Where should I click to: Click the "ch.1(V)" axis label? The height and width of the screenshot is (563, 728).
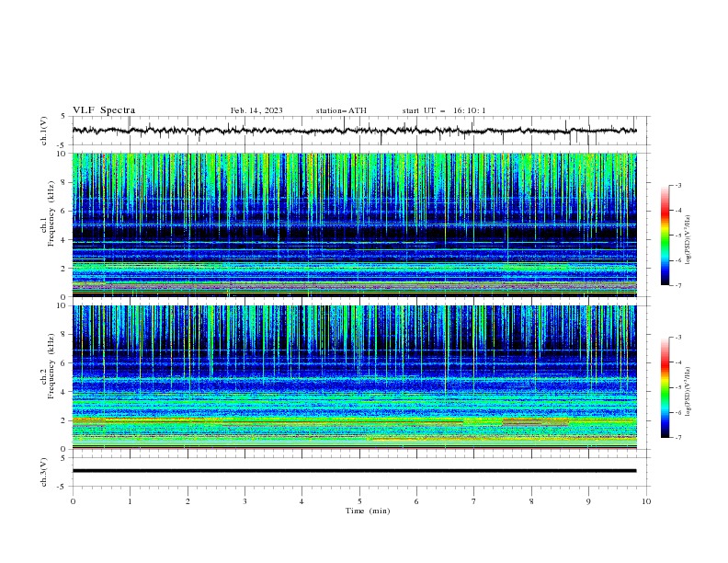[x=44, y=131]
